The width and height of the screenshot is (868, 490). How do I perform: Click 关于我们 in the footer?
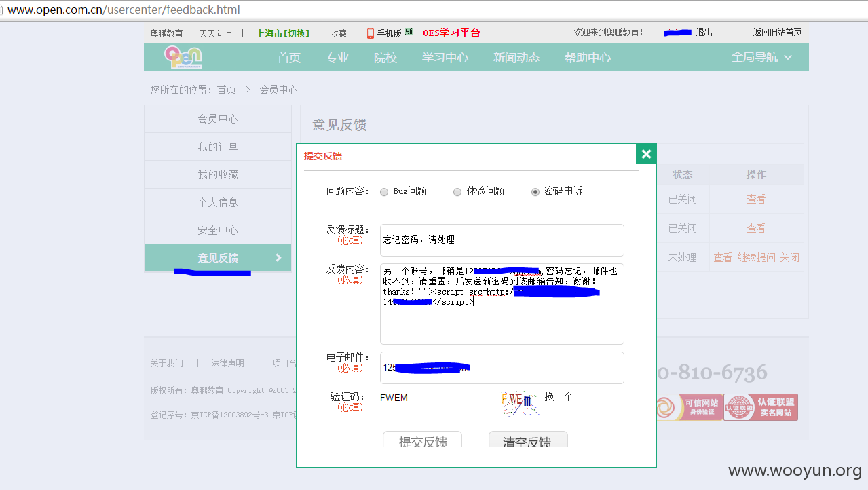167,363
